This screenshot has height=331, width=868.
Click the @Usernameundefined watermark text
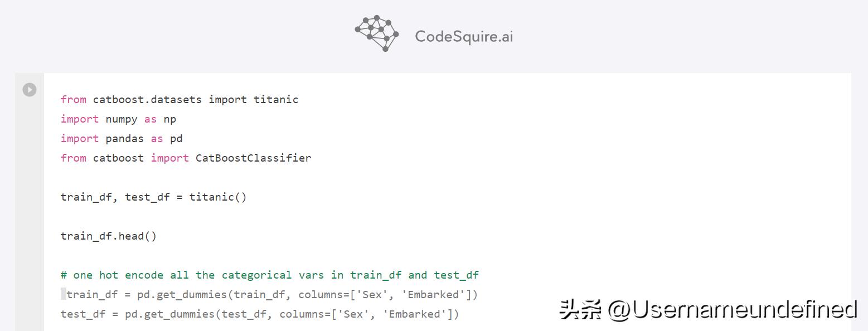pyautogui.click(x=732, y=309)
